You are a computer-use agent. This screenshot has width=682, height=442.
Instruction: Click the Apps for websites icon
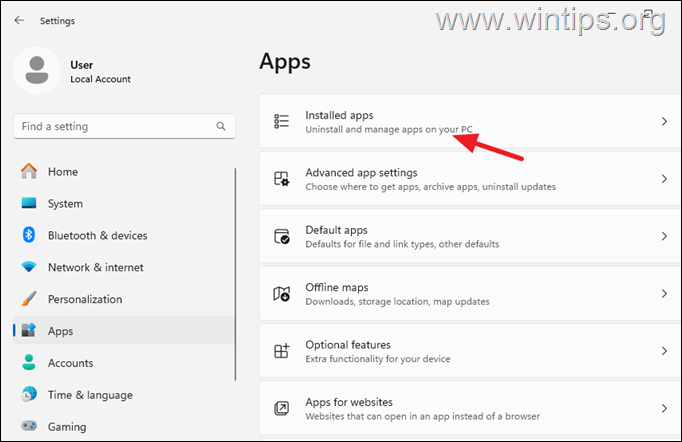coord(281,409)
